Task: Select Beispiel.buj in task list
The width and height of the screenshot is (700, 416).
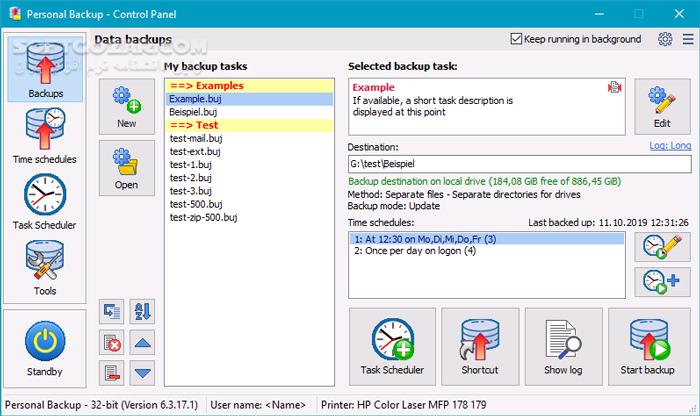Action: pos(250,112)
